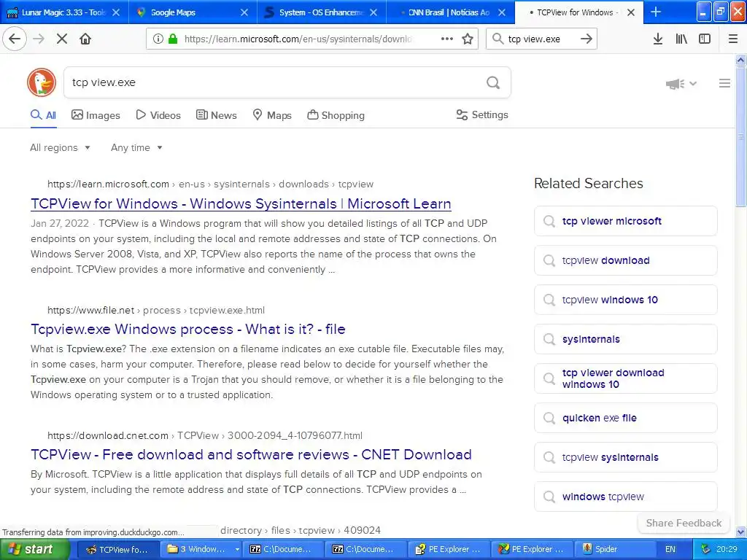Click the forward navigation arrow
Screen dimensions: 747x560
39,39
